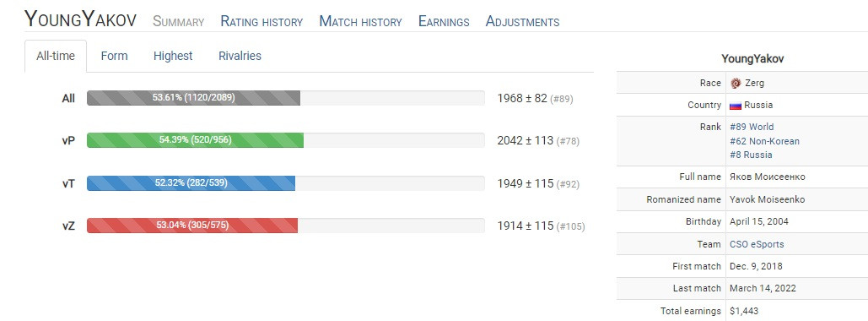Click the Russia flag icon

(736, 106)
